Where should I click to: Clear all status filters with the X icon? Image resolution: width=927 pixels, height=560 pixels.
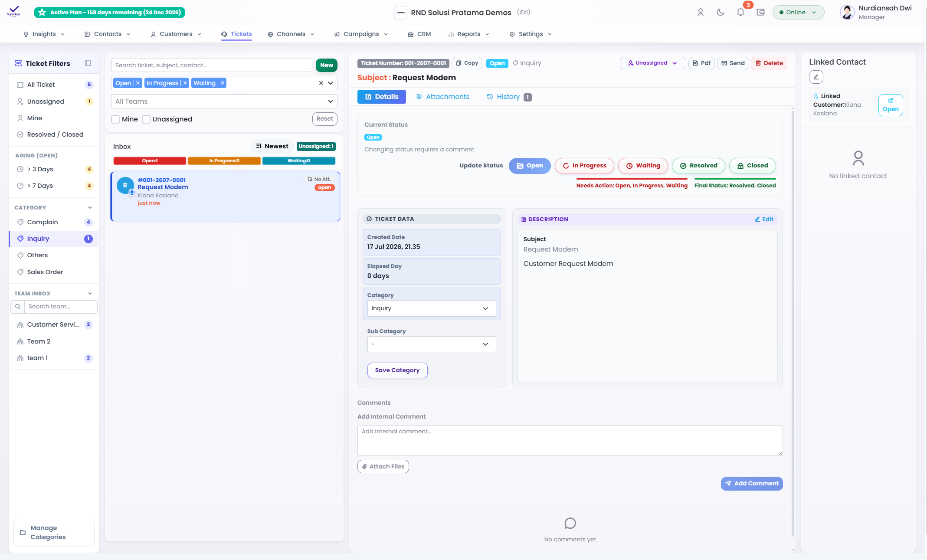pos(321,83)
